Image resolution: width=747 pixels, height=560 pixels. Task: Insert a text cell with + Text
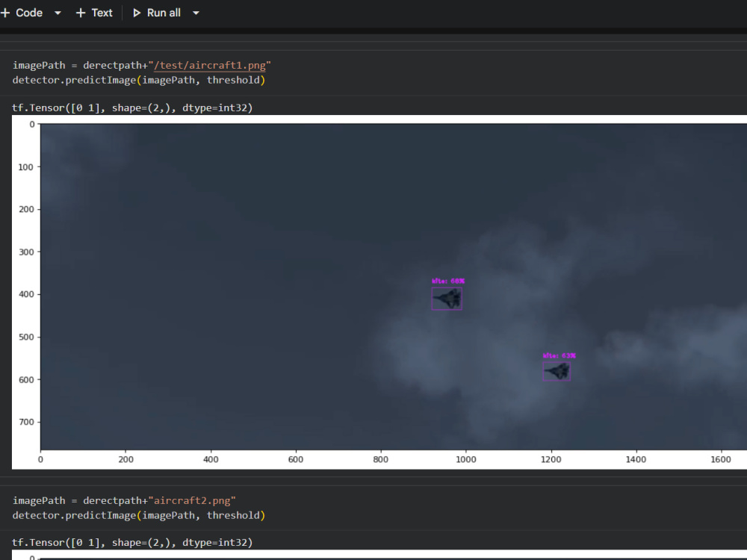click(94, 13)
